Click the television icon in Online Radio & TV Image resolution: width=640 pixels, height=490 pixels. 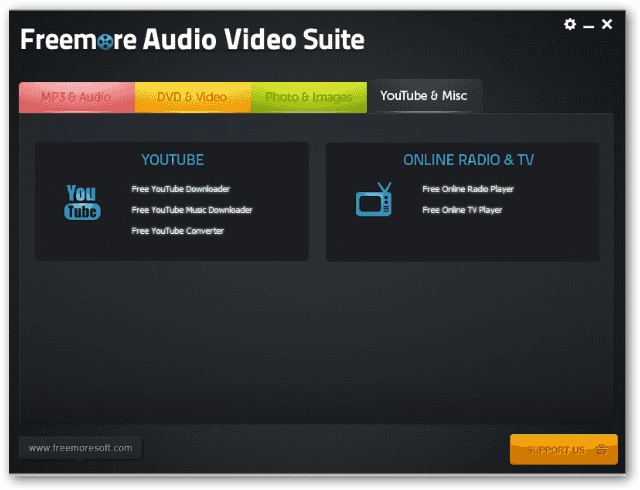click(x=374, y=199)
